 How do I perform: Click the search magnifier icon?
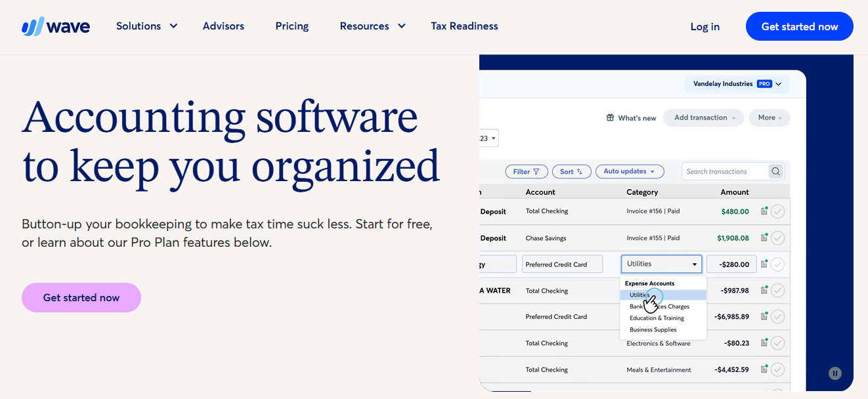776,171
